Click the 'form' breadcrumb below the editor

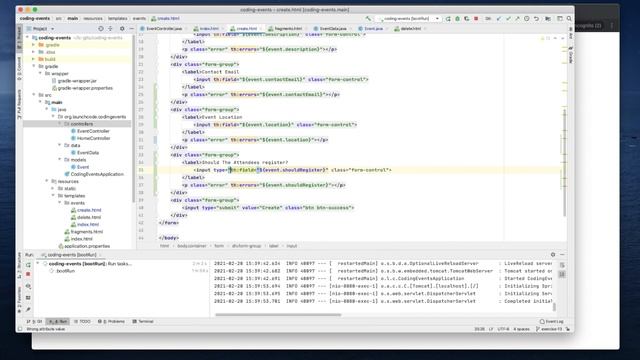(219, 246)
